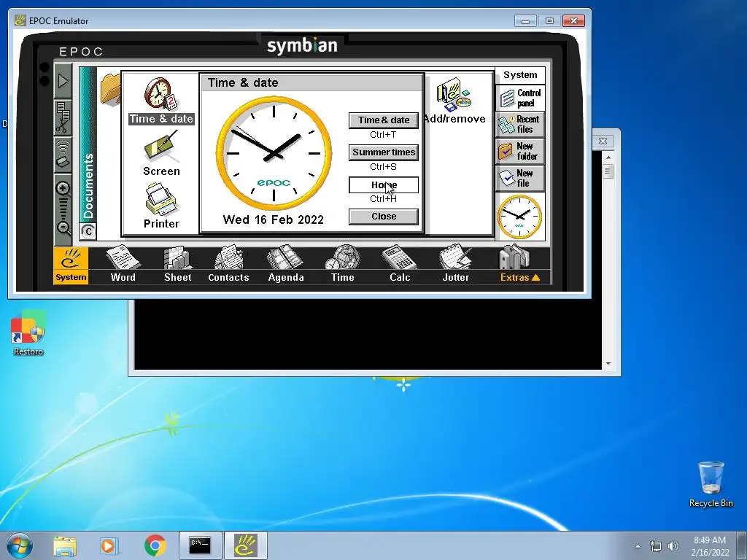Image resolution: width=747 pixels, height=560 pixels.
Task: Click the Documents folder tab
Action: 88,144
